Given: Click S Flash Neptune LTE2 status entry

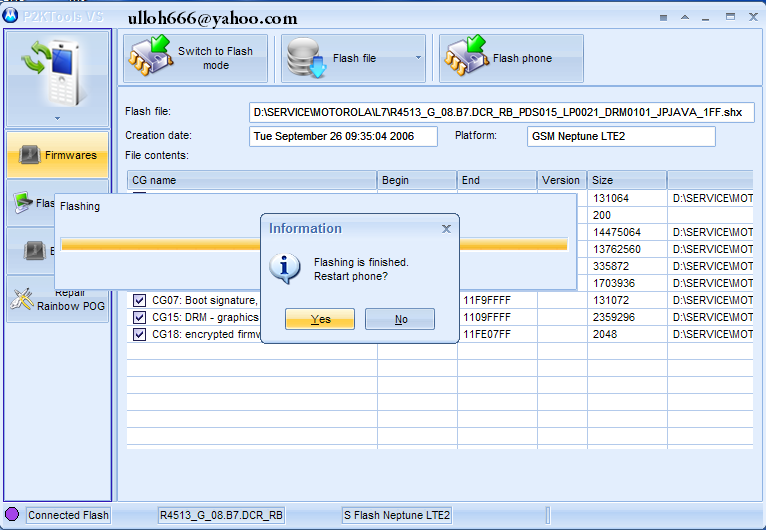Looking at the screenshot, I should 397,515.
